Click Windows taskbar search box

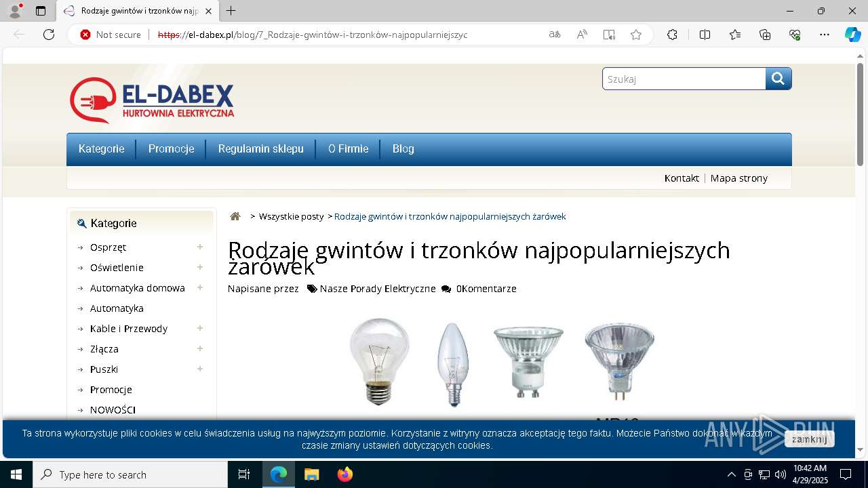(x=130, y=474)
